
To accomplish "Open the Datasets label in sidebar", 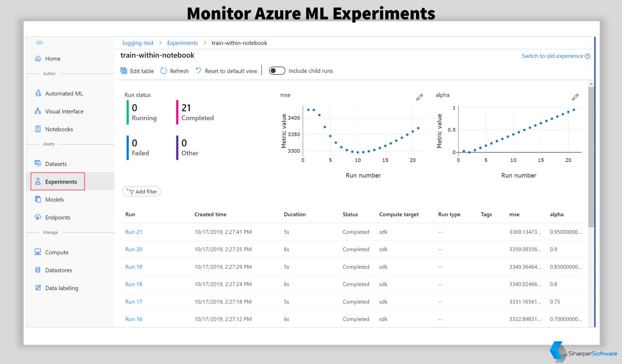I will click(x=56, y=164).
